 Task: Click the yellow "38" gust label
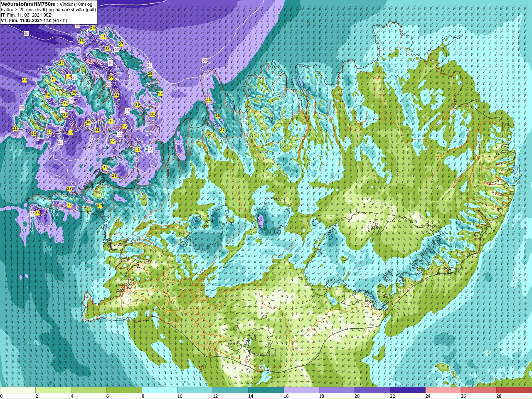[69, 76]
